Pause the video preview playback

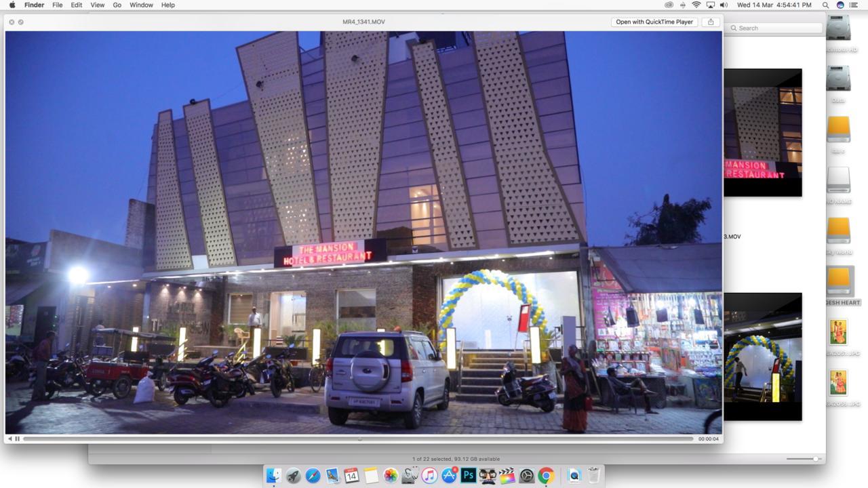(x=18, y=439)
